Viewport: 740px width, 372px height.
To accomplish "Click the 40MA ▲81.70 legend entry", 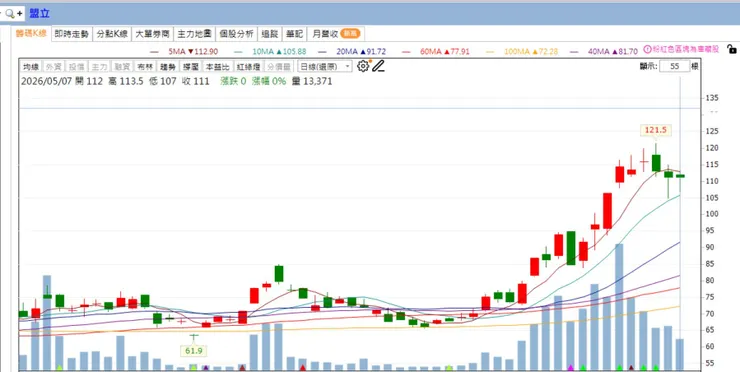I will coord(604,51).
